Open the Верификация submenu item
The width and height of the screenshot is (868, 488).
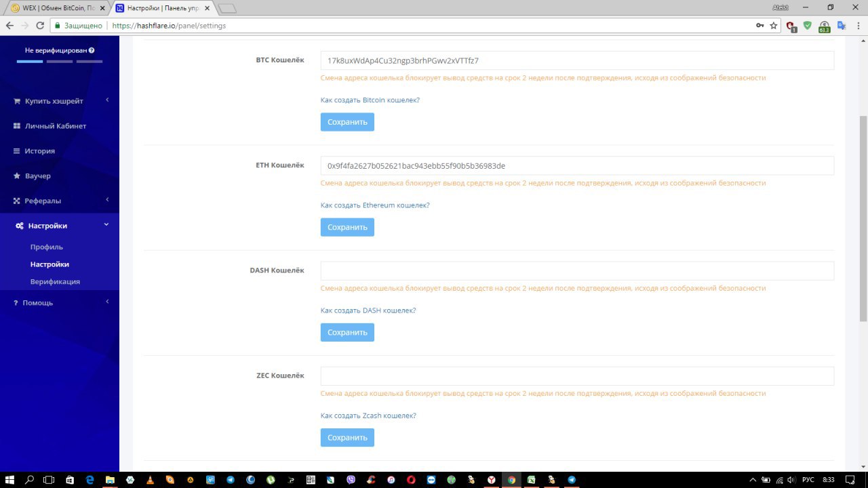tap(55, 281)
